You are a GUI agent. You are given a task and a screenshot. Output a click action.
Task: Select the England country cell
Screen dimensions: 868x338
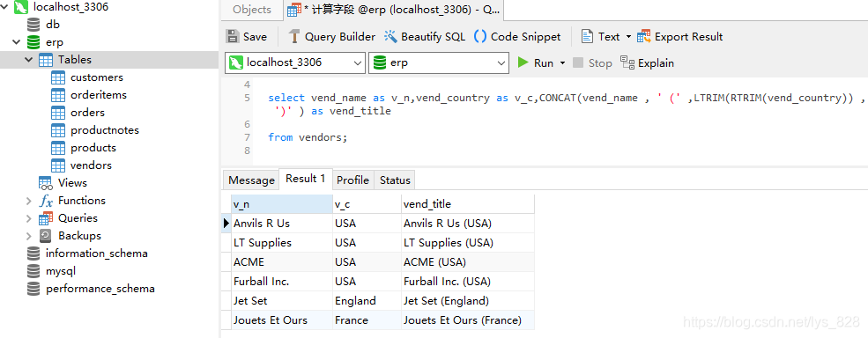(367, 301)
